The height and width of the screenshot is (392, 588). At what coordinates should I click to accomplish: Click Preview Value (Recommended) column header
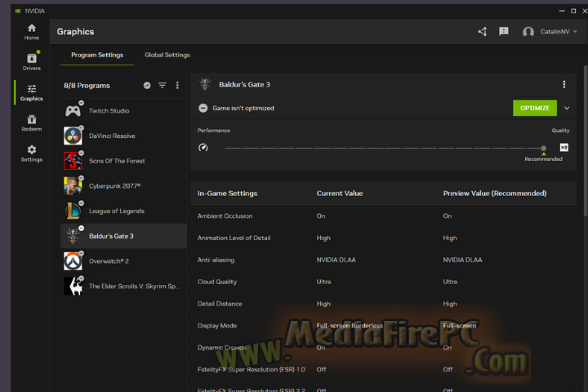[495, 194]
